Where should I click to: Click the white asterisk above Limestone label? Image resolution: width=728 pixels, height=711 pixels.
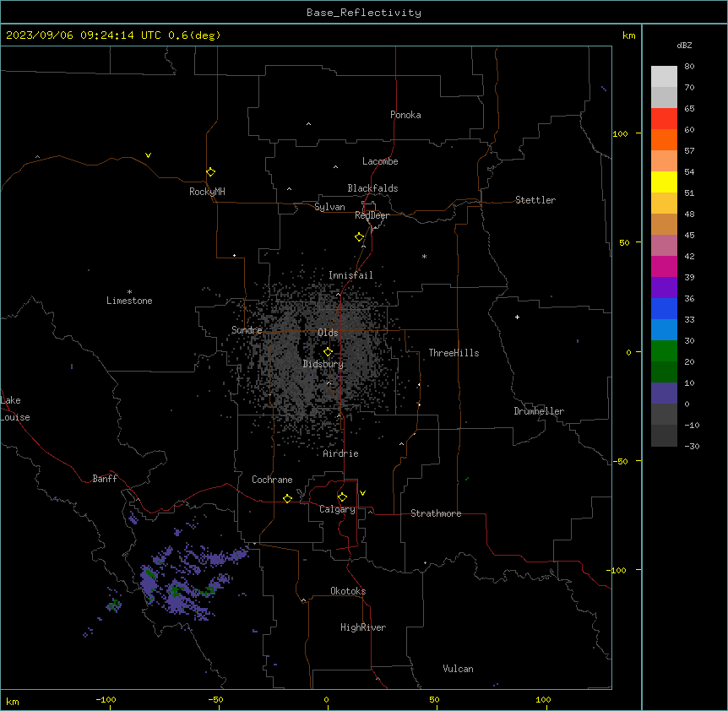(129, 292)
